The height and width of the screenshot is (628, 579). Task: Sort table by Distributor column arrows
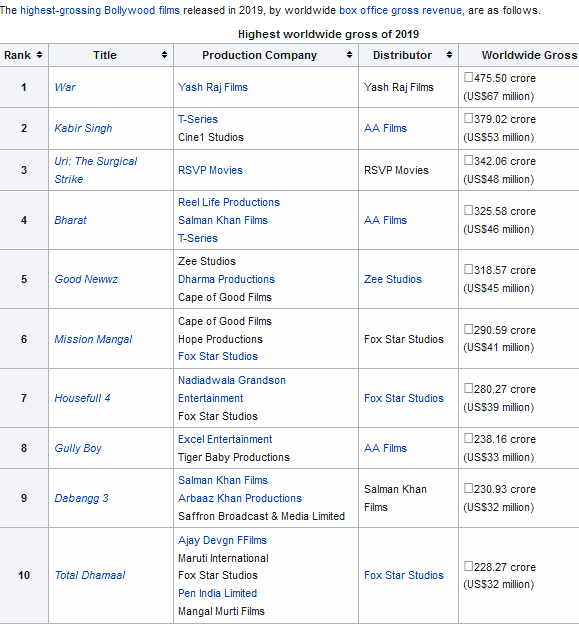(449, 55)
